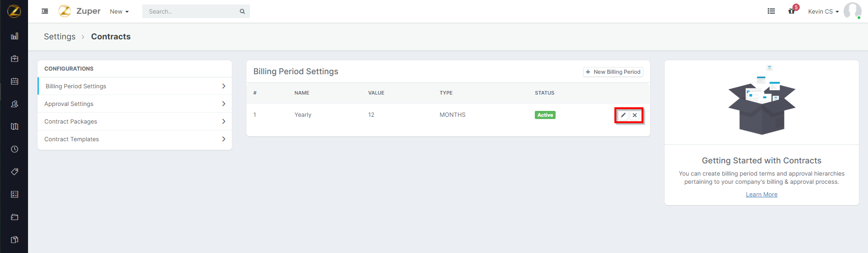Screen dimensions: 868x253
Task: Open the briefcase jobs icon in sidebar
Action: (x=14, y=59)
